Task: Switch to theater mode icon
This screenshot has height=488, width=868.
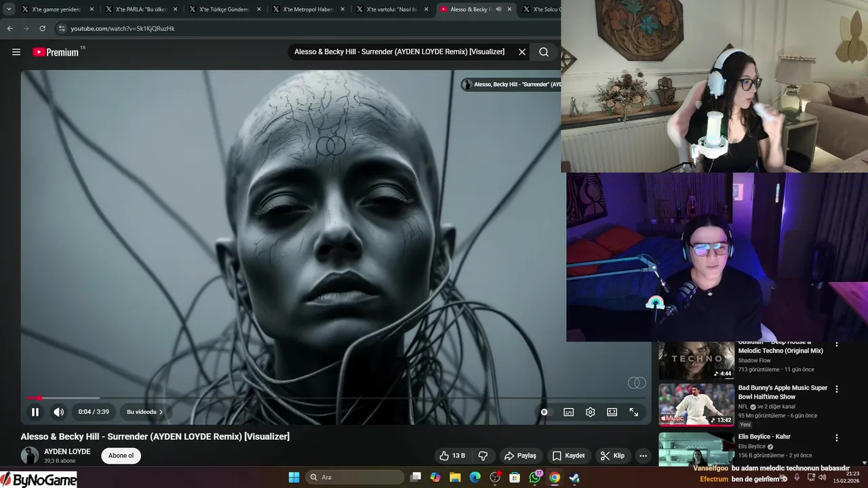Action: pyautogui.click(x=612, y=411)
